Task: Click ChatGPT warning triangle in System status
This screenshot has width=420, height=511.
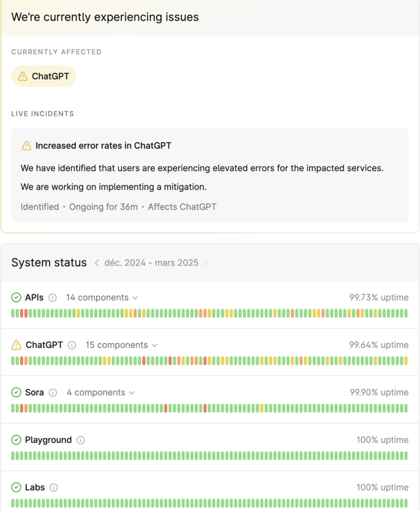Action: pyautogui.click(x=16, y=345)
